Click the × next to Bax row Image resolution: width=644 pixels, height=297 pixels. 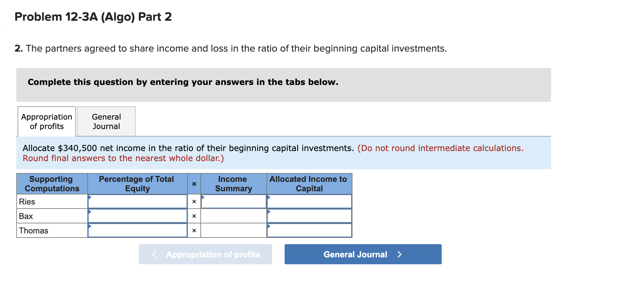194,216
